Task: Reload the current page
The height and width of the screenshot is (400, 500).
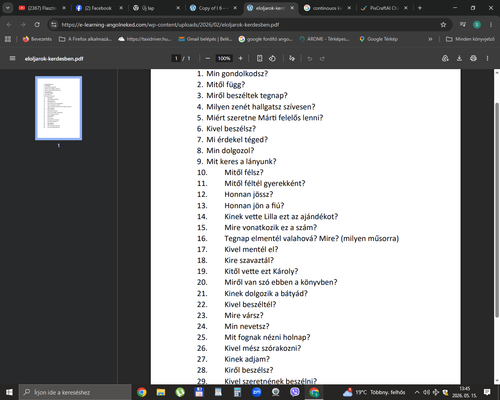Action: point(37,24)
